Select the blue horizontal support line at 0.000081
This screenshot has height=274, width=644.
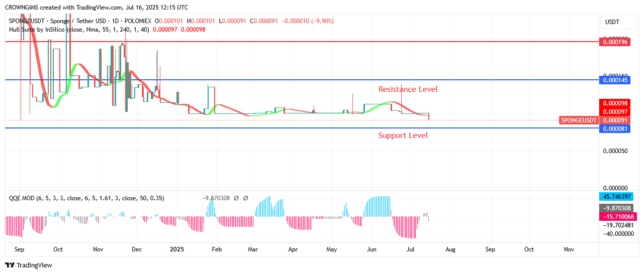tap(302, 128)
